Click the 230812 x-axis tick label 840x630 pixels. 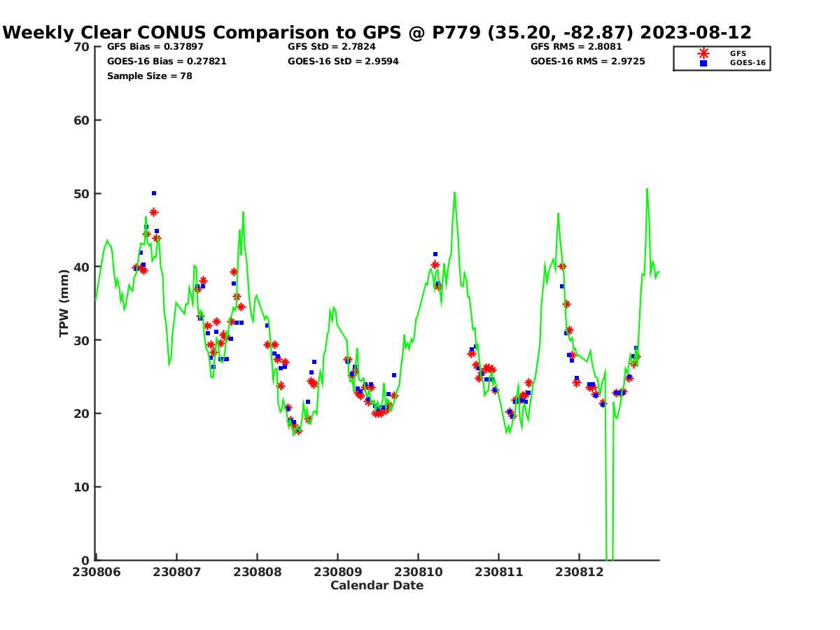click(579, 572)
